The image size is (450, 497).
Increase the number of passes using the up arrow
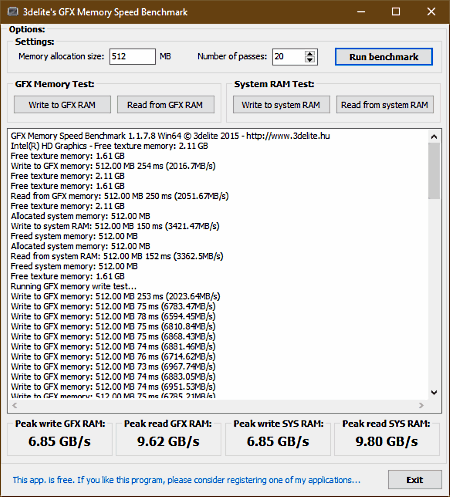click(310, 54)
